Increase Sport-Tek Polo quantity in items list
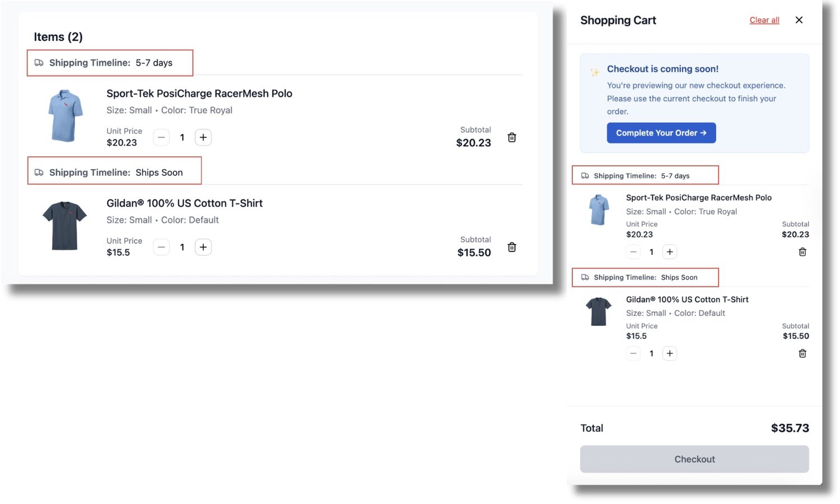840x504 pixels. (x=203, y=137)
